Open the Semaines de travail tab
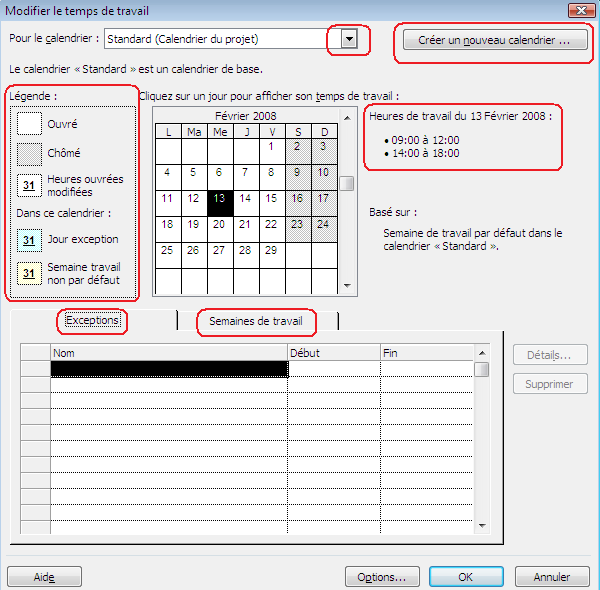The image size is (600, 590). tap(256, 321)
